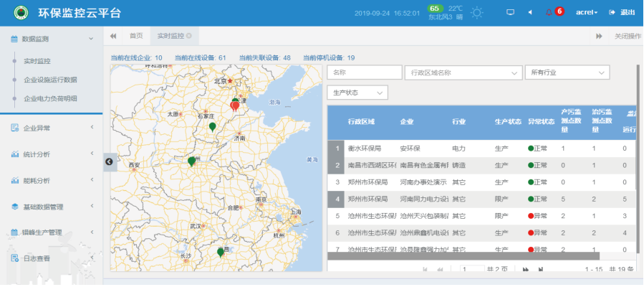Open the acrel user menu
The height and width of the screenshot is (287, 644).
coord(585,12)
